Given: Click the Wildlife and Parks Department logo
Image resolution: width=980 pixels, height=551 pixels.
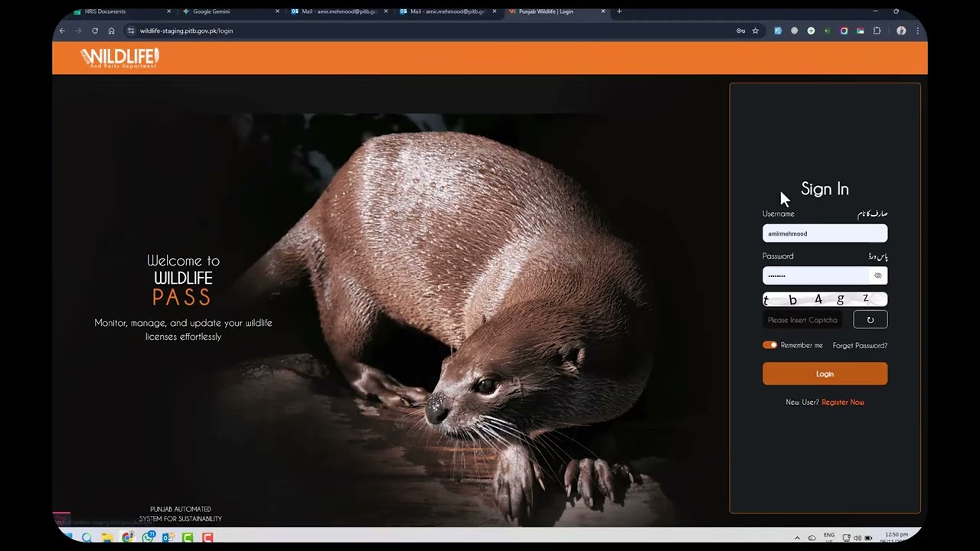Looking at the screenshot, I should click(119, 57).
